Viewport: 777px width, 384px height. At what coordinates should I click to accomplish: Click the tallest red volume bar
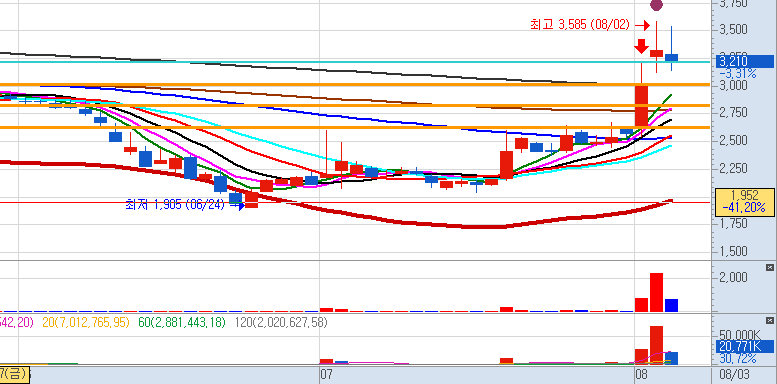[x=657, y=292]
